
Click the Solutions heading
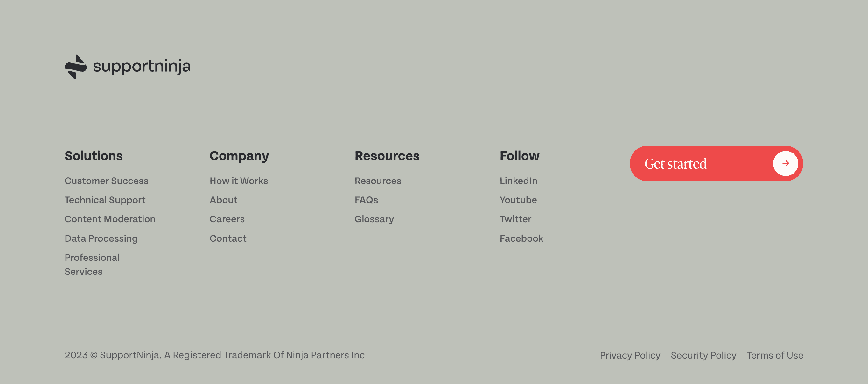[x=93, y=156]
